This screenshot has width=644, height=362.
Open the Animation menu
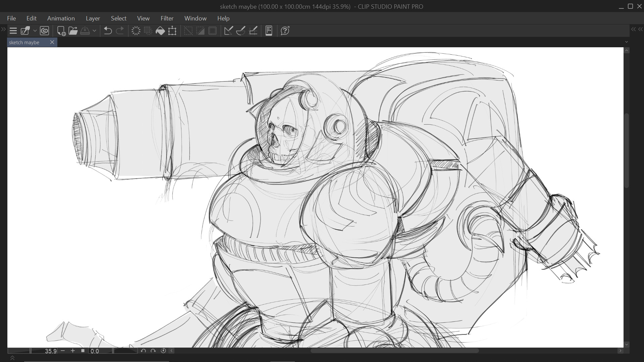pyautogui.click(x=61, y=18)
